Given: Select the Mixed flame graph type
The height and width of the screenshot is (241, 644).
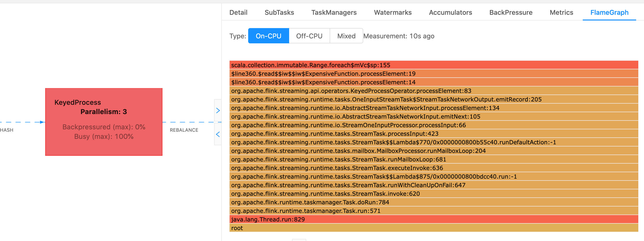Looking at the screenshot, I should 346,36.
